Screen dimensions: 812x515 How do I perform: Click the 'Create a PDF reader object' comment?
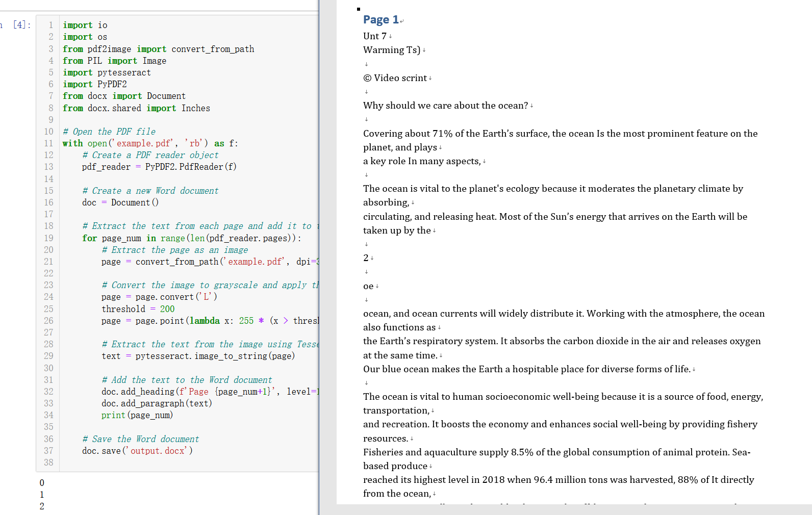point(150,155)
